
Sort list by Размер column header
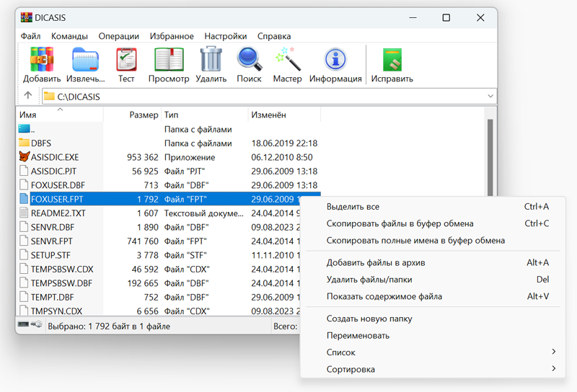coord(144,115)
